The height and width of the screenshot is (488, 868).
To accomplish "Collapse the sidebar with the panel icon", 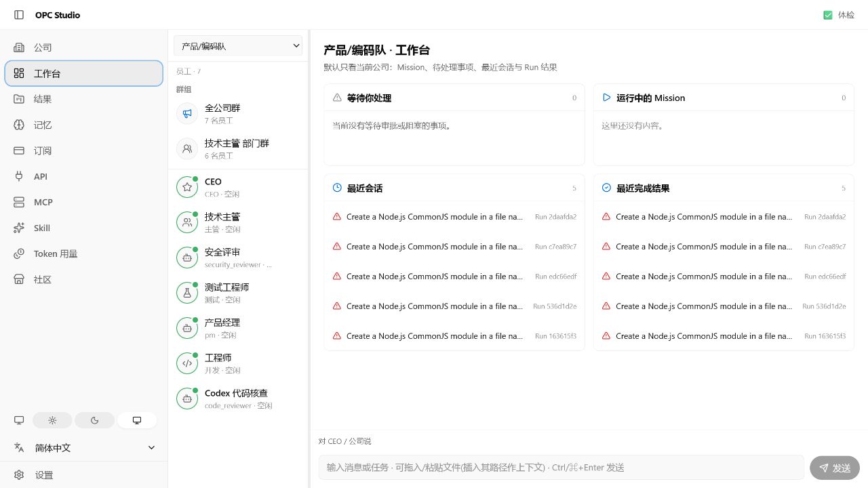I will [x=19, y=15].
